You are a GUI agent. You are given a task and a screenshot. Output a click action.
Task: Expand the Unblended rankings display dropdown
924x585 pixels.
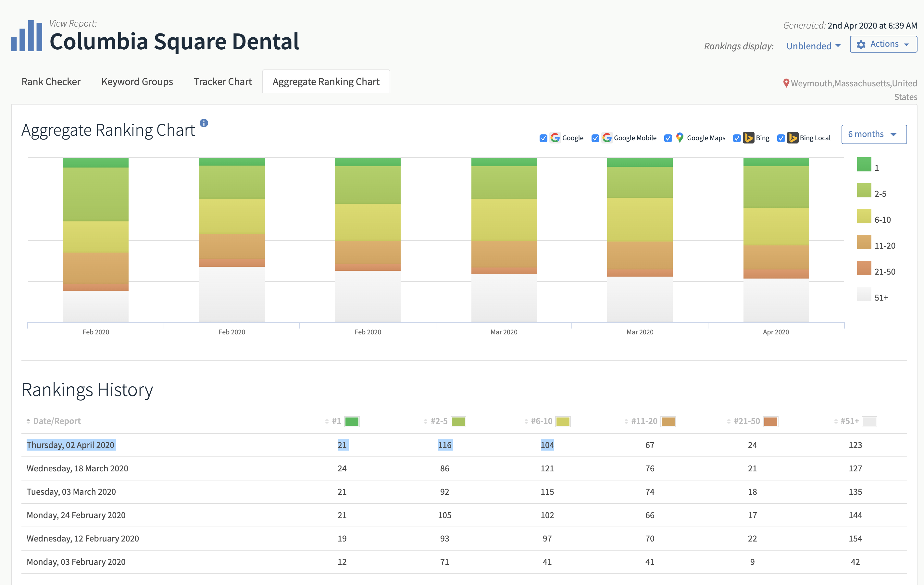(x=813, y=46)
